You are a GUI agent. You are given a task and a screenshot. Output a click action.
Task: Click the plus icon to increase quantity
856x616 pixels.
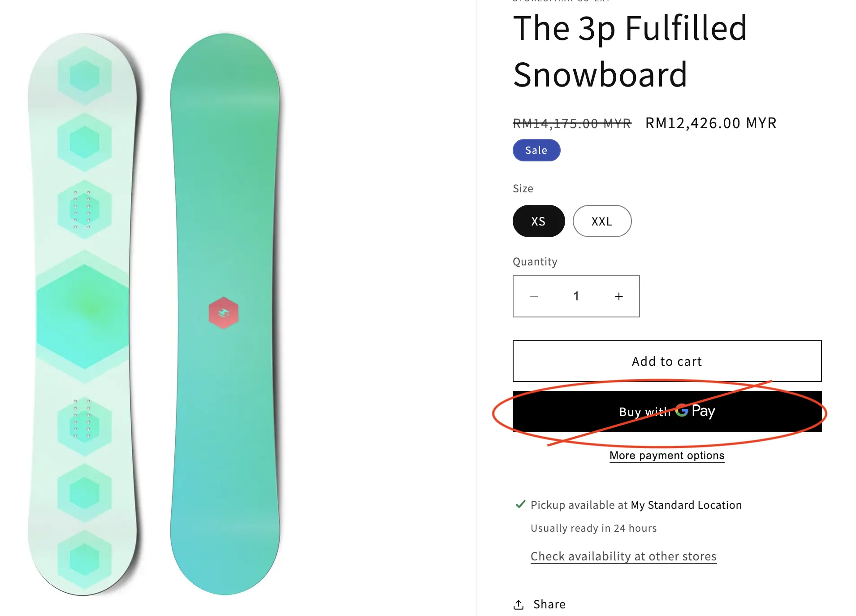point(618,296)
